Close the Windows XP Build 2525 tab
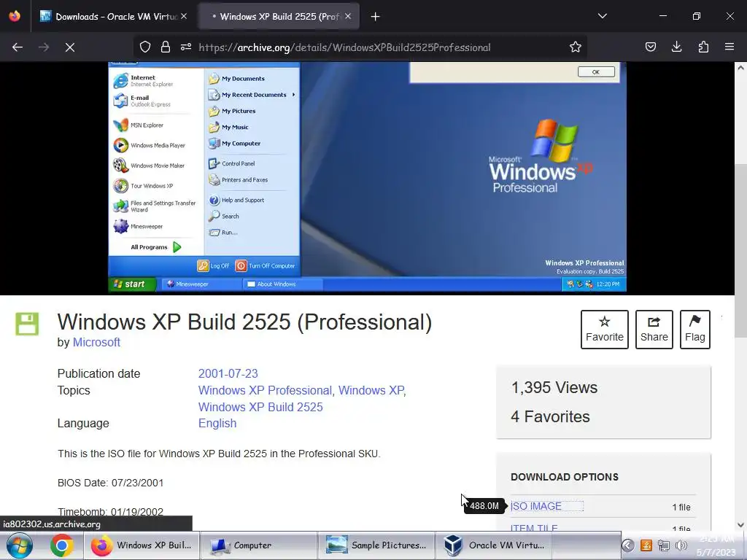This screenshot has width=747, height=560. tap(348, 16)
